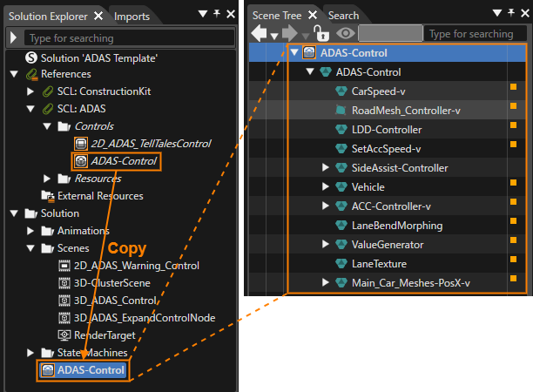
Task: Click the SCL: ConstructionKit paperclip icon
Action: point(48,91)
